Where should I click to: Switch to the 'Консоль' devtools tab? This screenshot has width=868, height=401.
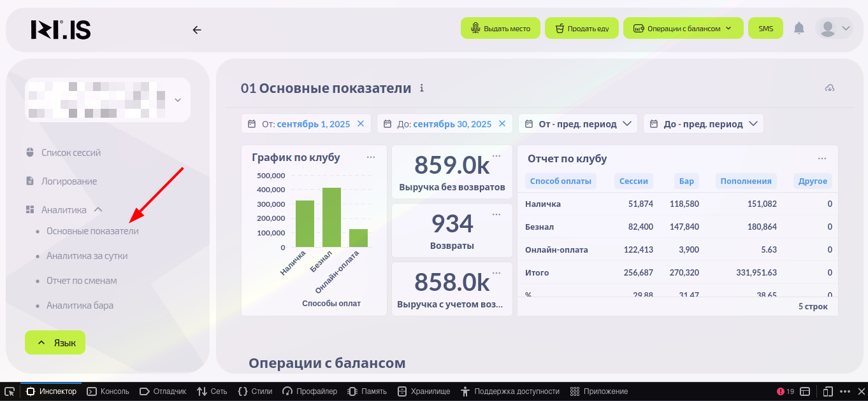click(108, 391)
